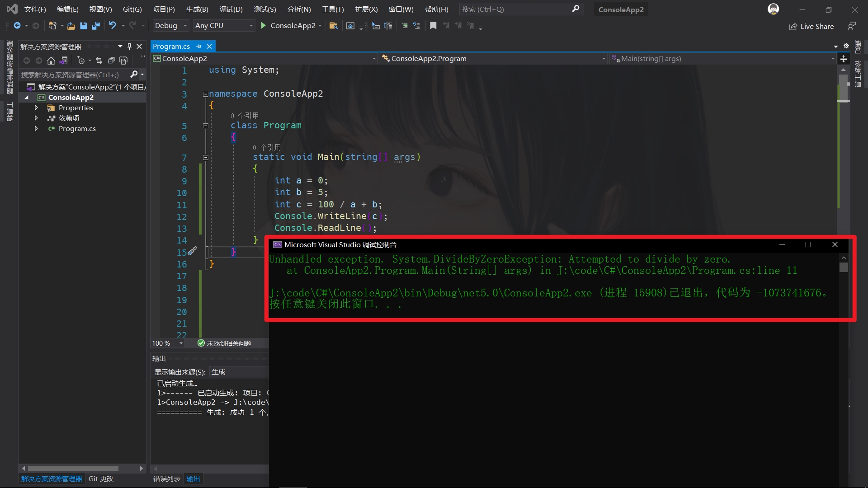Click Sync with Active Document icon
The height and width of the screenshot is (488, 868).
pos(99,61)
